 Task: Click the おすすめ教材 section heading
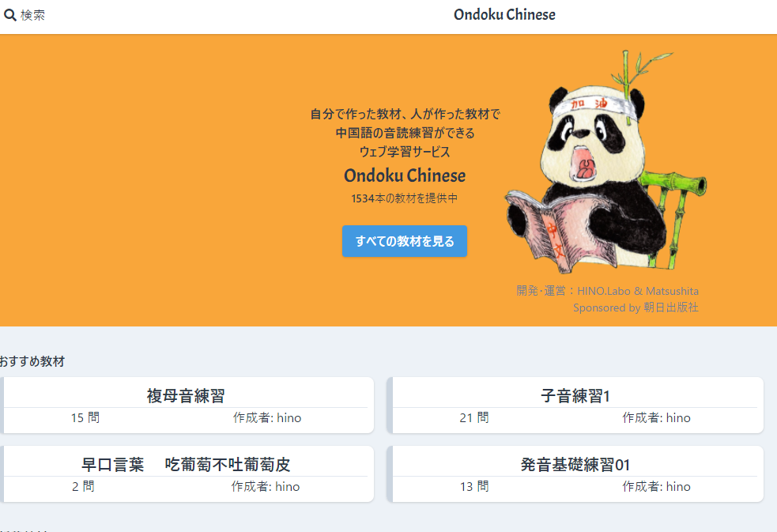point(32,361)
